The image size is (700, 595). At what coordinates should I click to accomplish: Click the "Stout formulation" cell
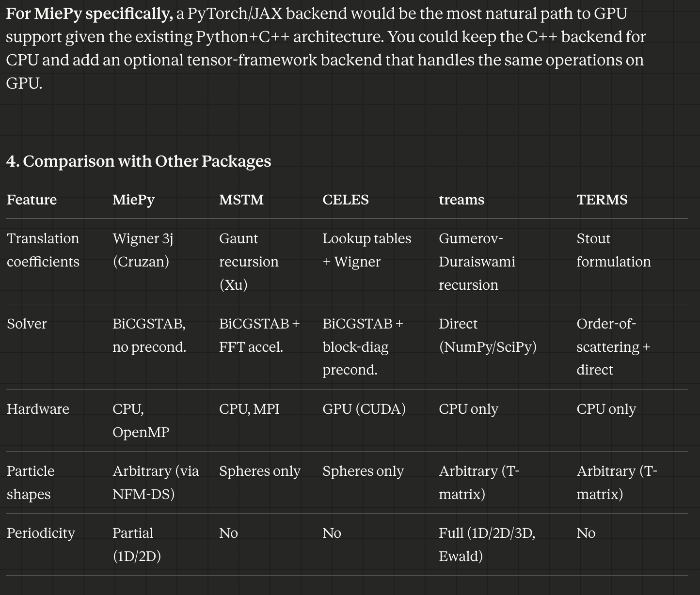point(614,250)
